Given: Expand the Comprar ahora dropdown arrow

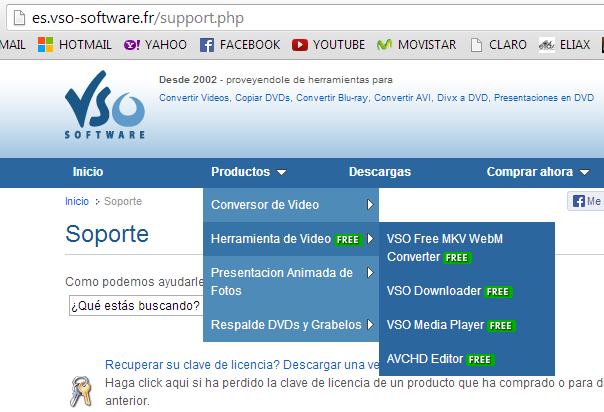Looking at the screenshot, I should point(585,173).
